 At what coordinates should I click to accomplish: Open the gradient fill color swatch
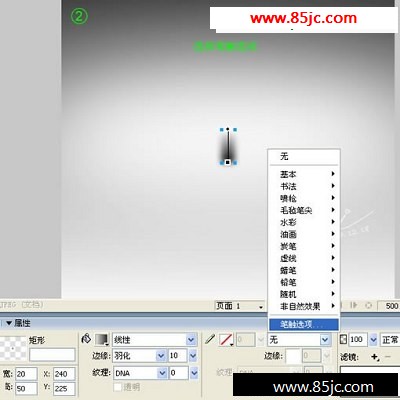(102, 340)
